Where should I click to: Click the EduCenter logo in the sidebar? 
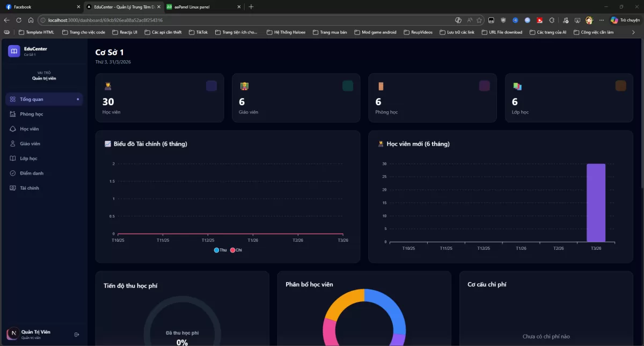(x=13, y=51)
